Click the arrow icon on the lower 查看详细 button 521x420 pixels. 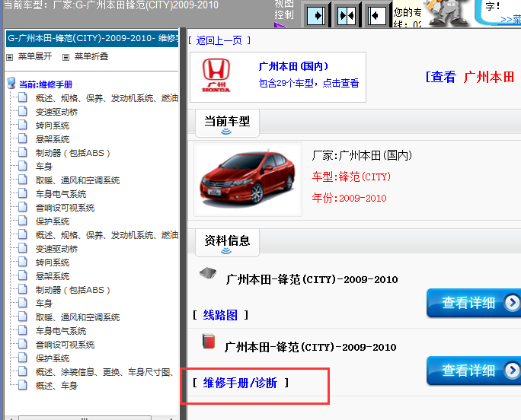click(512, 370)
